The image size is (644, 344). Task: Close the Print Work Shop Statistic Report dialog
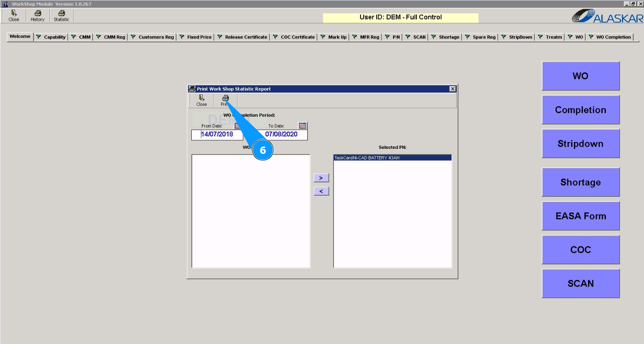pyautogui.click(x=453, y=89)
